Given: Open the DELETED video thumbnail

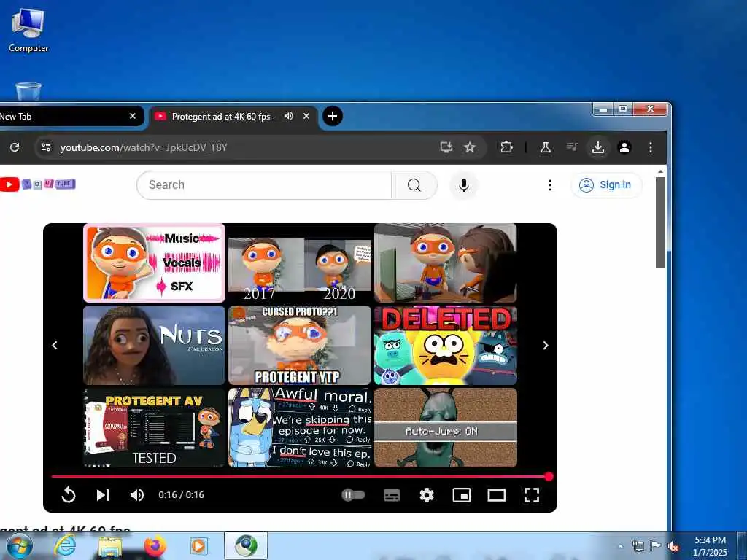Looking at the screenshot, I should click(446, 345).
